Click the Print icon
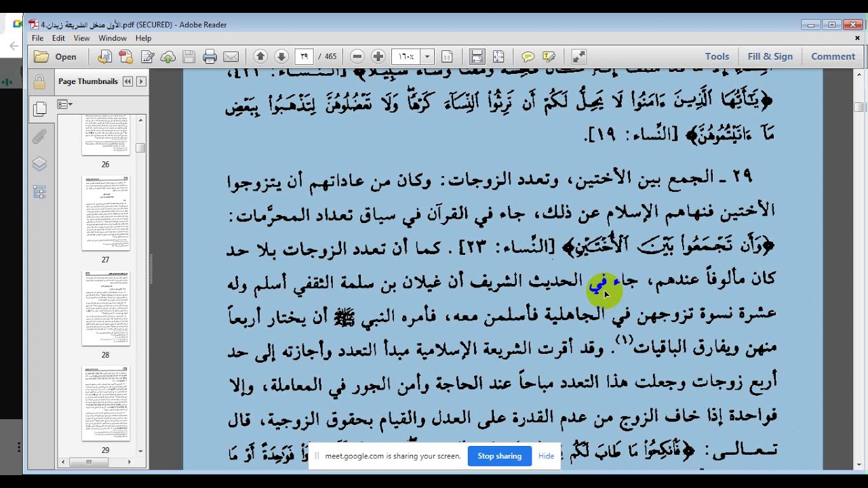This screenshot has width=868, height=488. pos(210,57)
